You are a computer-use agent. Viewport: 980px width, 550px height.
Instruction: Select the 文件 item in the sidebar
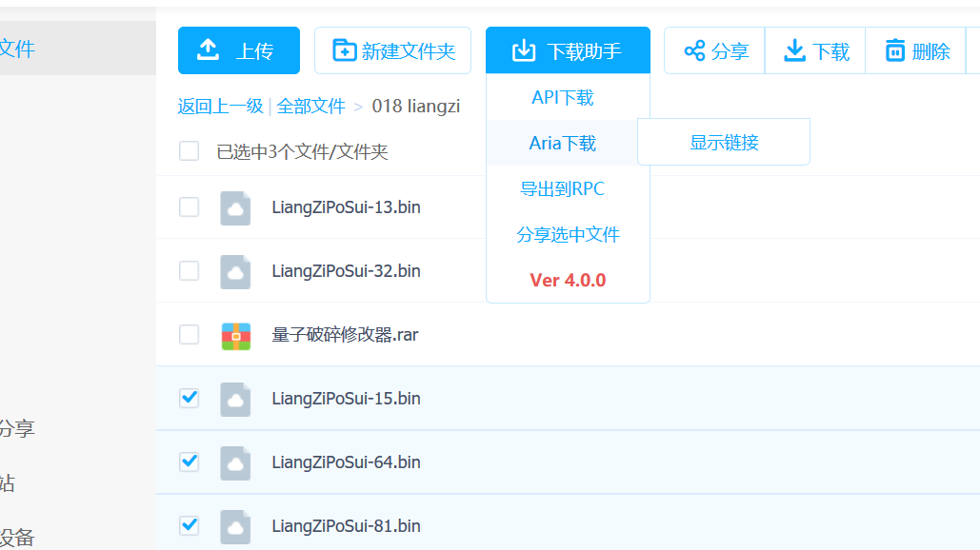[77, 49]
